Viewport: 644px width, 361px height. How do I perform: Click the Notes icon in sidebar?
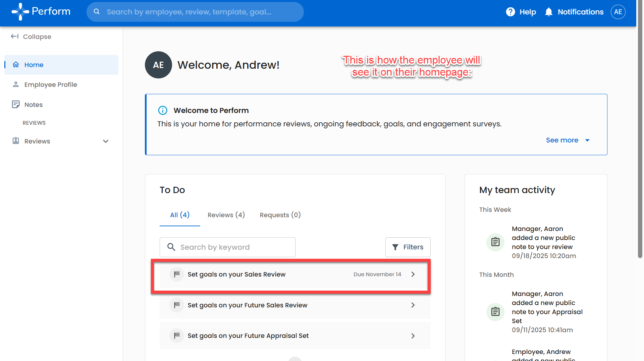[16, 104]
